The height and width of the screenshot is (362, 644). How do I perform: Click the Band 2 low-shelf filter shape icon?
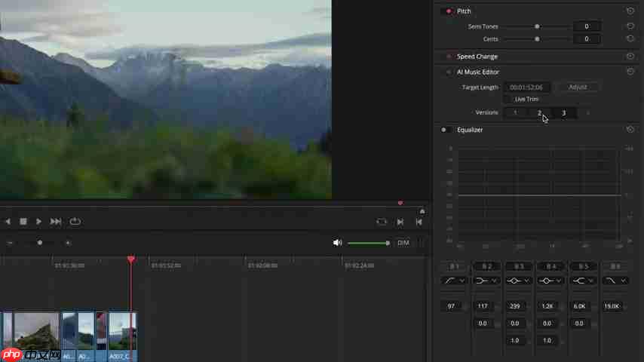482,281
